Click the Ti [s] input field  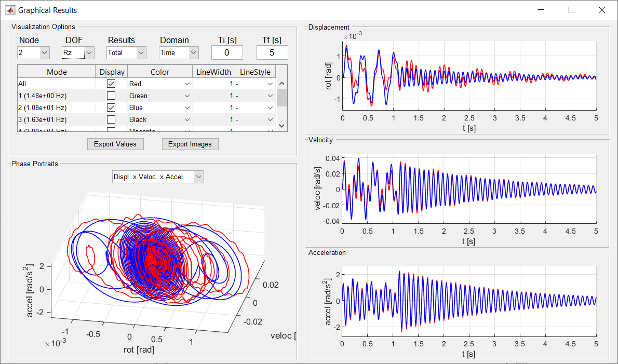tap(227, 52)
